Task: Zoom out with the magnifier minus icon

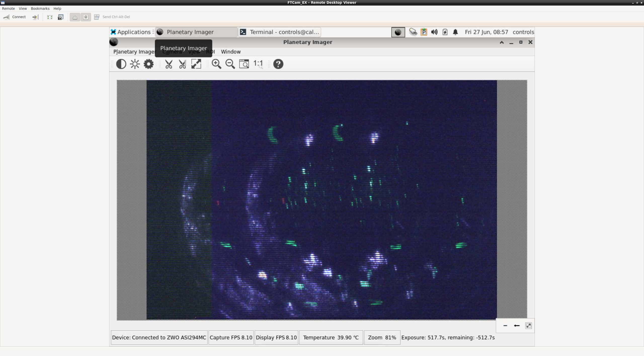Action: point(230,64)
